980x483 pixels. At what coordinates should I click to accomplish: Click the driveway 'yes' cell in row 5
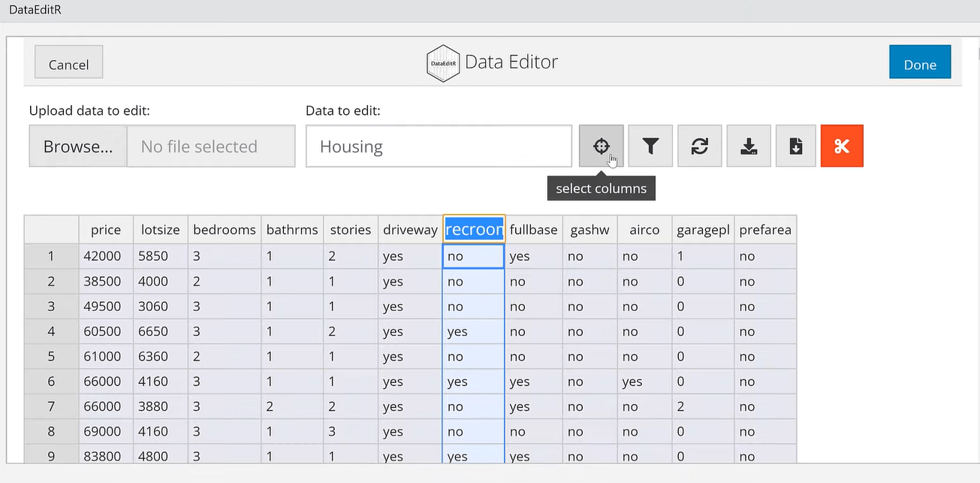click(410, 357)
